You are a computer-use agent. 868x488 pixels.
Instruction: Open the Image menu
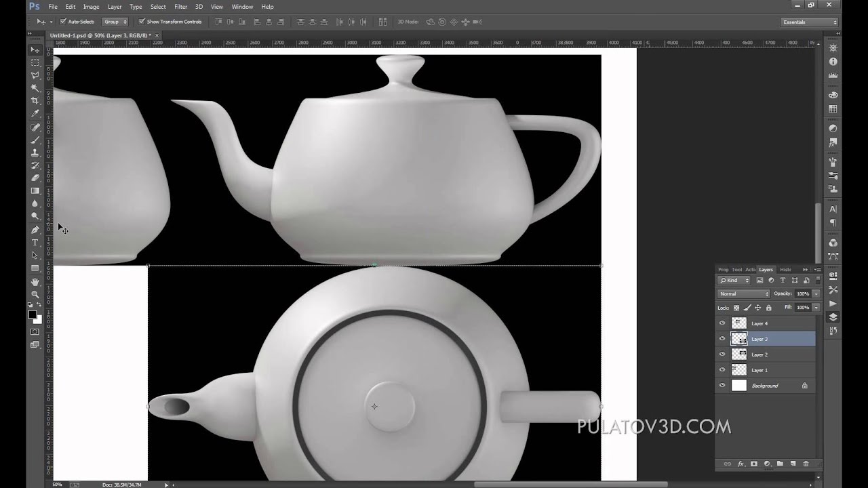pyautogui.click(x=91, y=7)
